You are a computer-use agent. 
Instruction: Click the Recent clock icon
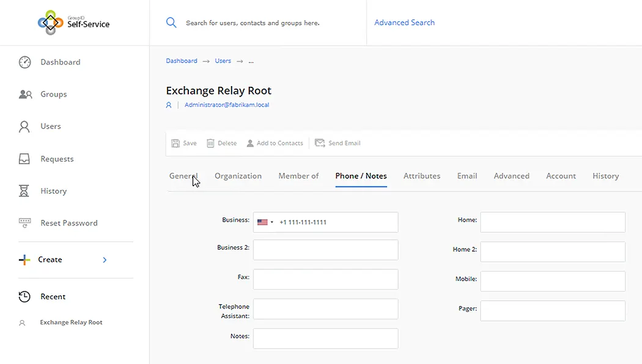tap(24, 297)
